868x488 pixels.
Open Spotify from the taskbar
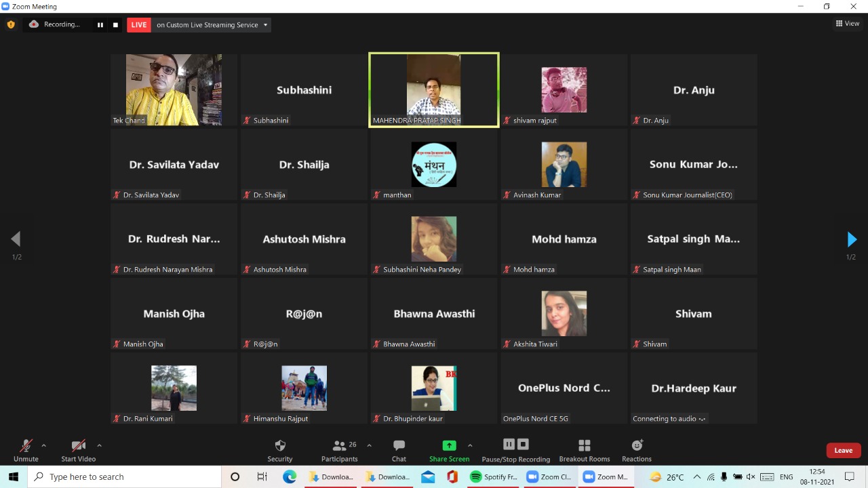tap(494, 476)
